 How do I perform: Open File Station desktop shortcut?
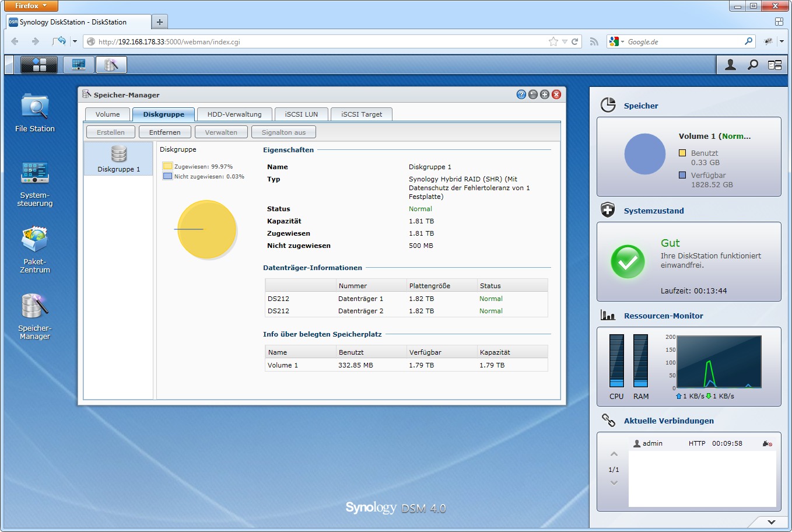[x=35, y=113]
